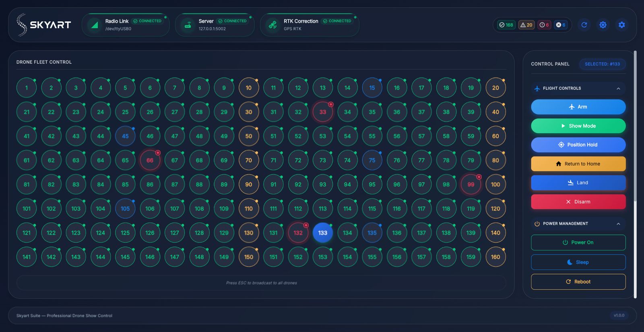Click the RTK Correction satellite icon
This screenshot has width=644, height=332.
coord(273,25)
